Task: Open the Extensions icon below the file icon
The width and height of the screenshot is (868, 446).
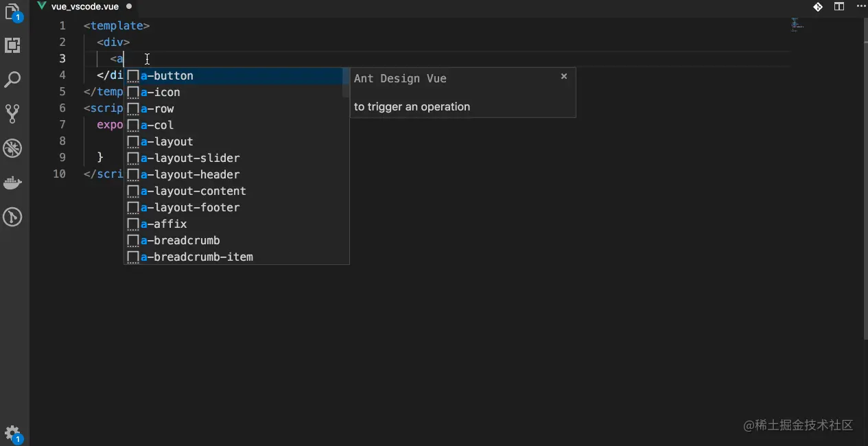Action: point(13,45)
